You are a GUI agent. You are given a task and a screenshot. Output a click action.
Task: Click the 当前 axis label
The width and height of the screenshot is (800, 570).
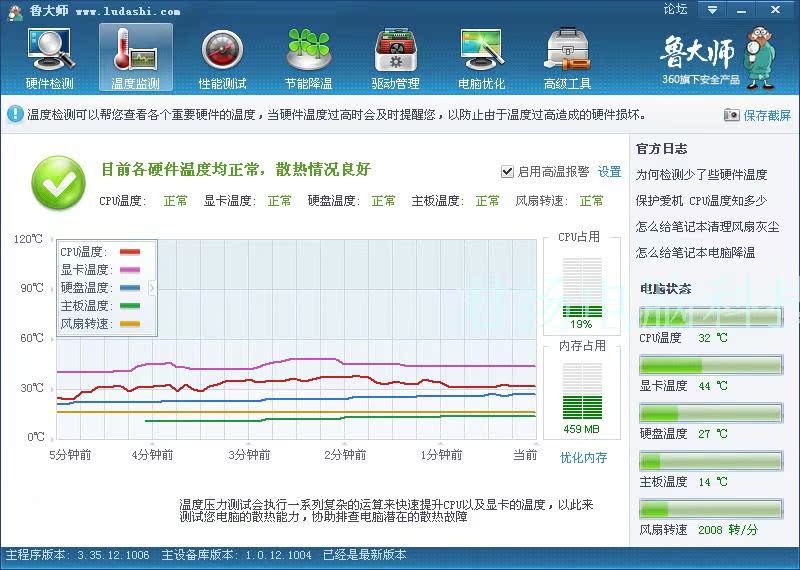tap(525, 455)
